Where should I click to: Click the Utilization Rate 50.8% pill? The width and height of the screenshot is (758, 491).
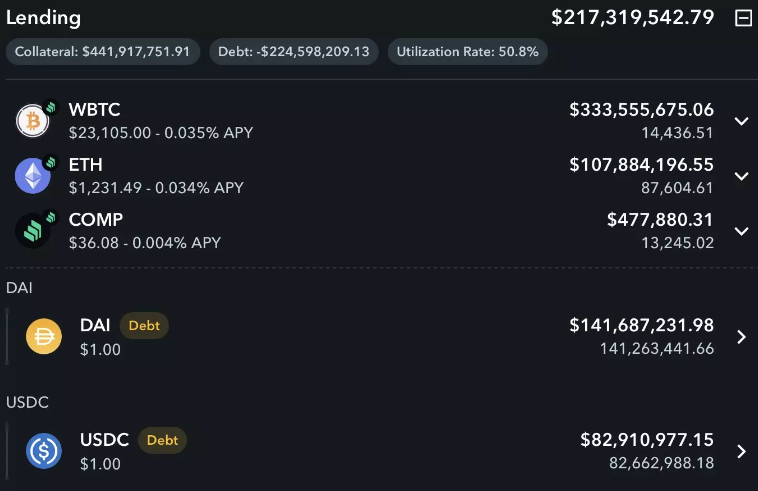tap(467, 52)
